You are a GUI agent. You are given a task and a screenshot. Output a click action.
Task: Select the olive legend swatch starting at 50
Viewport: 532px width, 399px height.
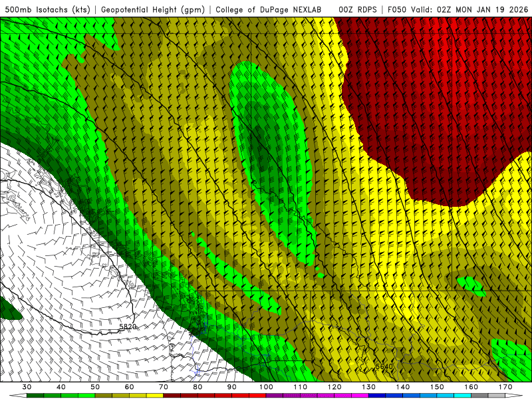[x=104, y=396]
